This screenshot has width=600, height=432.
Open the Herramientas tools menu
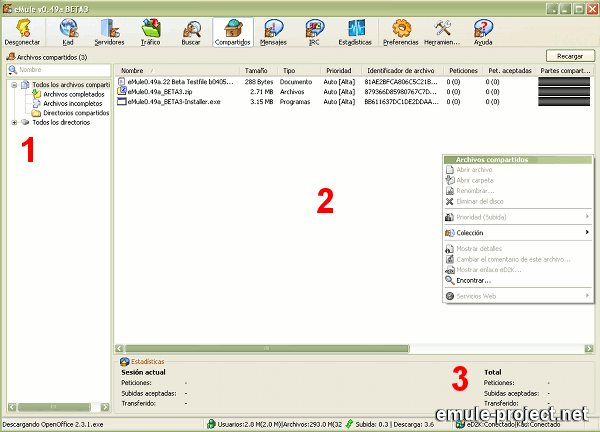point(442,32)
